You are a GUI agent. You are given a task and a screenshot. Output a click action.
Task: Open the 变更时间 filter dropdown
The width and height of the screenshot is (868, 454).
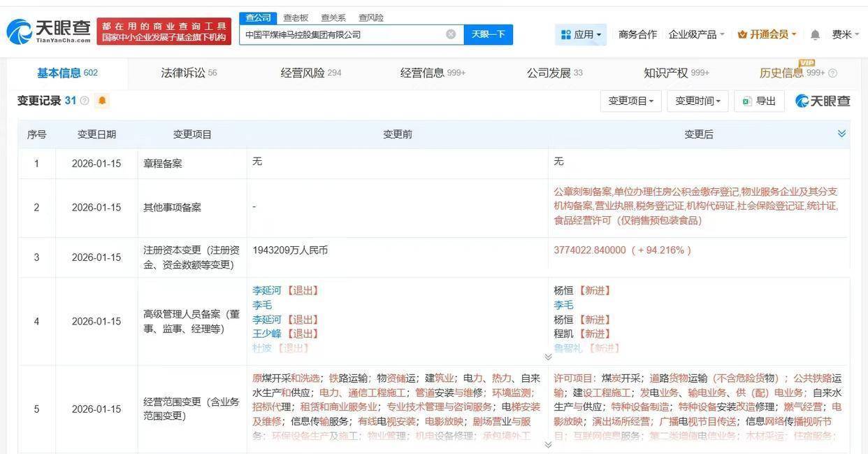pyautogui.click(x=697, y=101)
